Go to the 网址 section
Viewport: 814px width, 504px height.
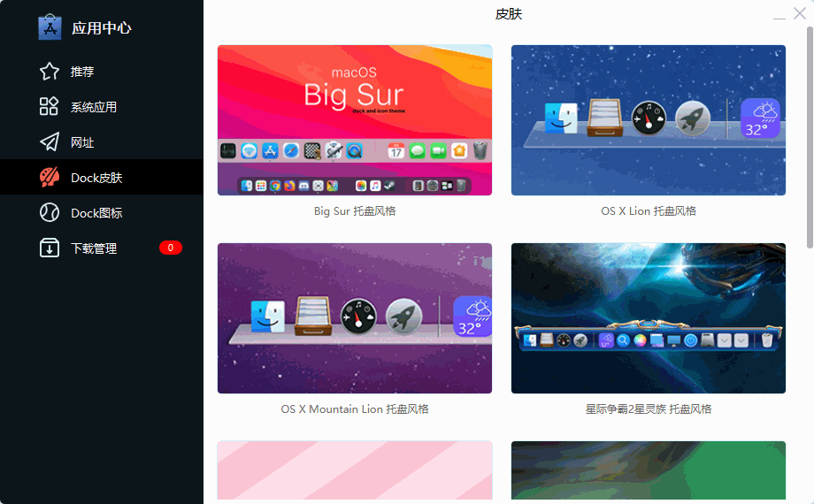point(102,141)
